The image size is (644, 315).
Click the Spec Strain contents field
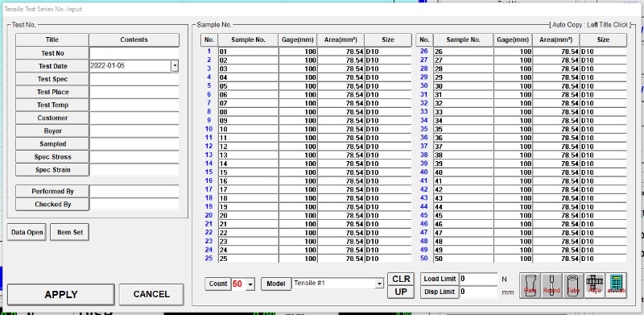(134, 170)
